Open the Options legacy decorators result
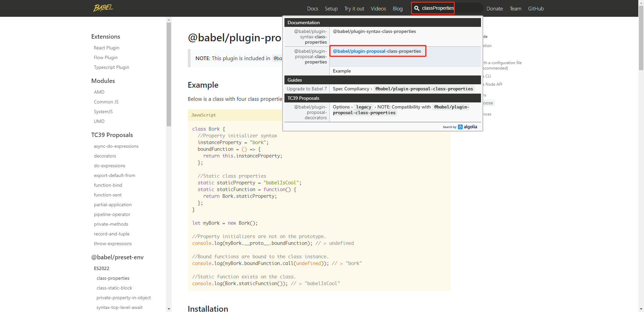The height and width of the screenshot is (312, 644). point(405,112)
